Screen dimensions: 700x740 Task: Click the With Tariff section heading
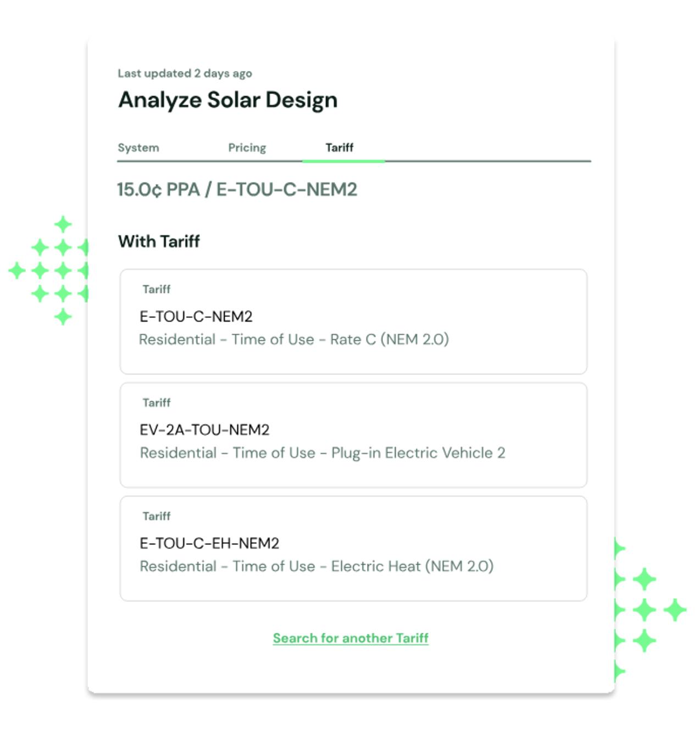point(159,241)
